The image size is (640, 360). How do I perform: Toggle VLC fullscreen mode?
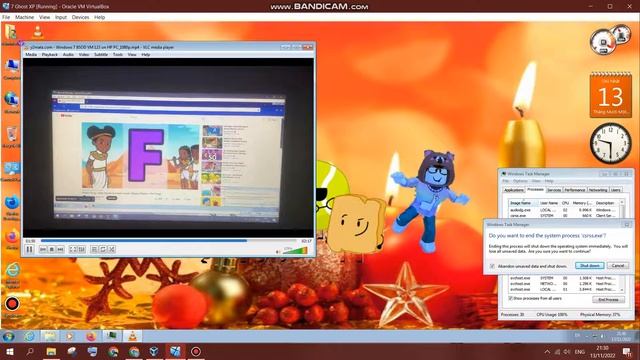pyautogui.click(x=73, y=249)
